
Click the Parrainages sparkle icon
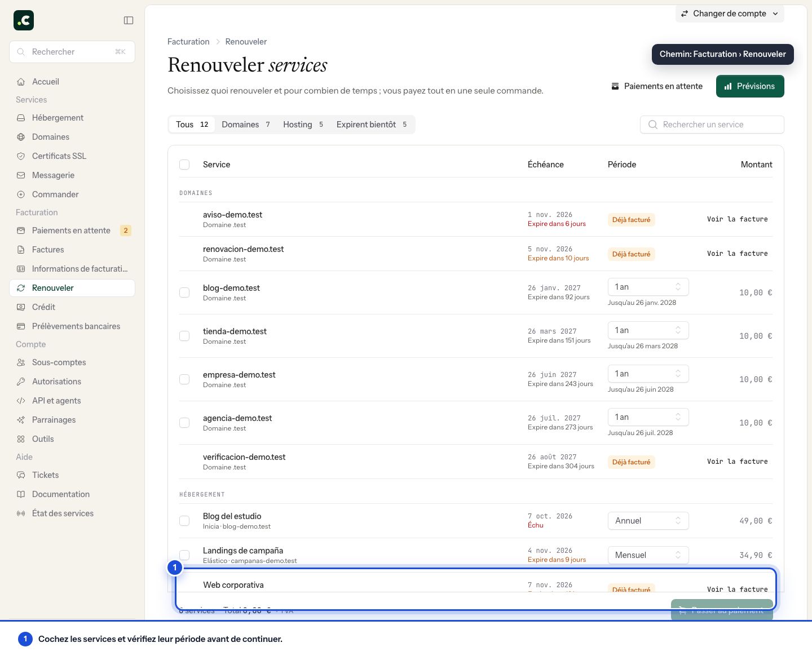coord(21,420)
